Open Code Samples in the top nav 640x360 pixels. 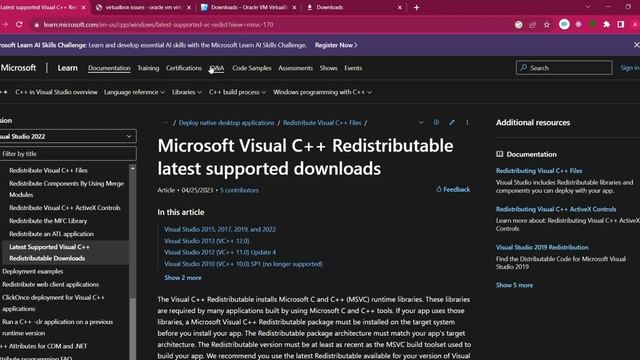[252, 68]
